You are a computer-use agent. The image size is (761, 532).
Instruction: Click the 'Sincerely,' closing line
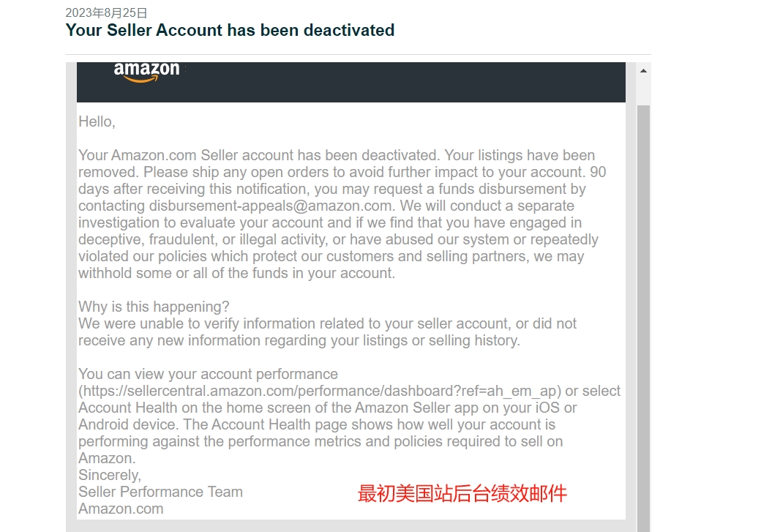110,475
